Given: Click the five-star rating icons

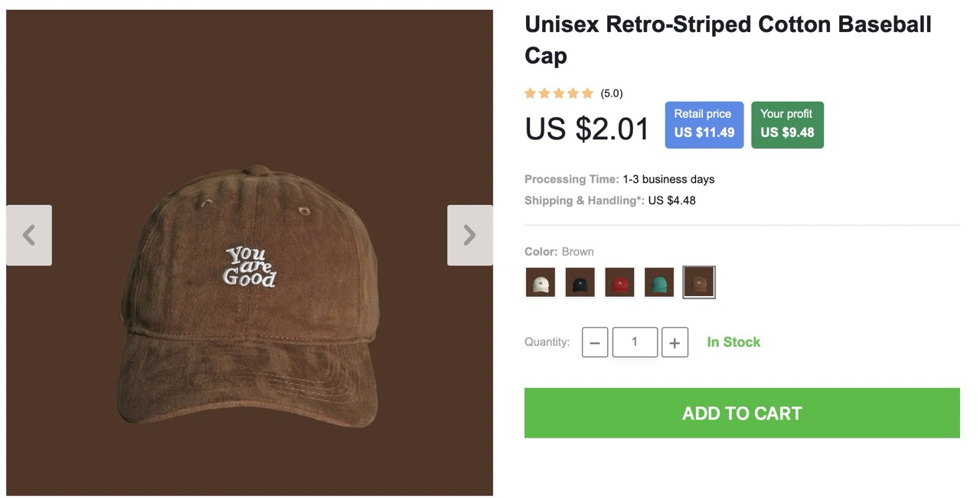Looking at the screenshot, I should pos(559,93).
